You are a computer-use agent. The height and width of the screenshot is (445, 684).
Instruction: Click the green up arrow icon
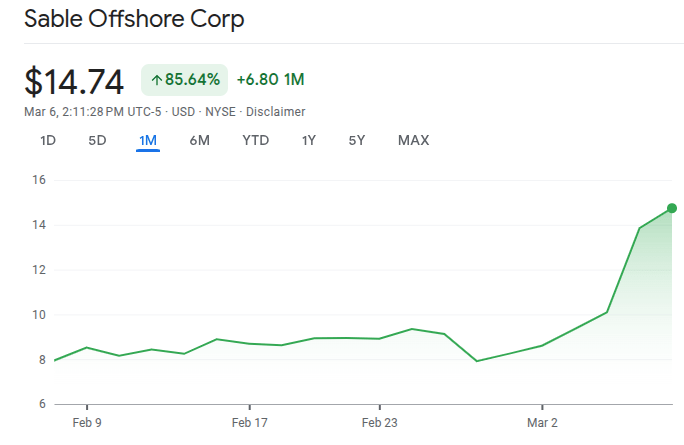(x=157, y=80)
